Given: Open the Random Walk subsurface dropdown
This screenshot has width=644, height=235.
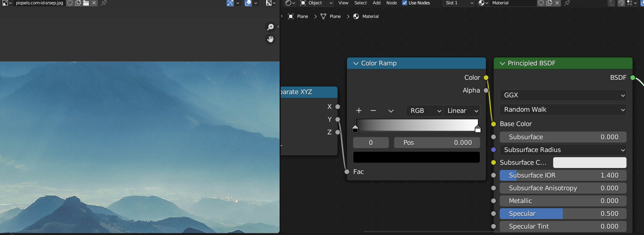Looking at the screenshot, I should pos(563,110).
